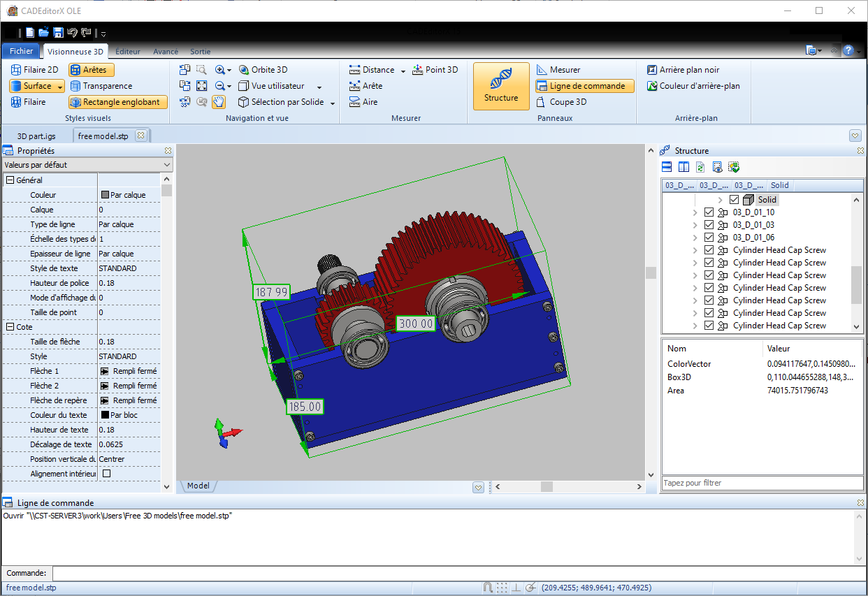Click the Fichier button
Viewport: 868px width, 596px height.
[21, 51]
